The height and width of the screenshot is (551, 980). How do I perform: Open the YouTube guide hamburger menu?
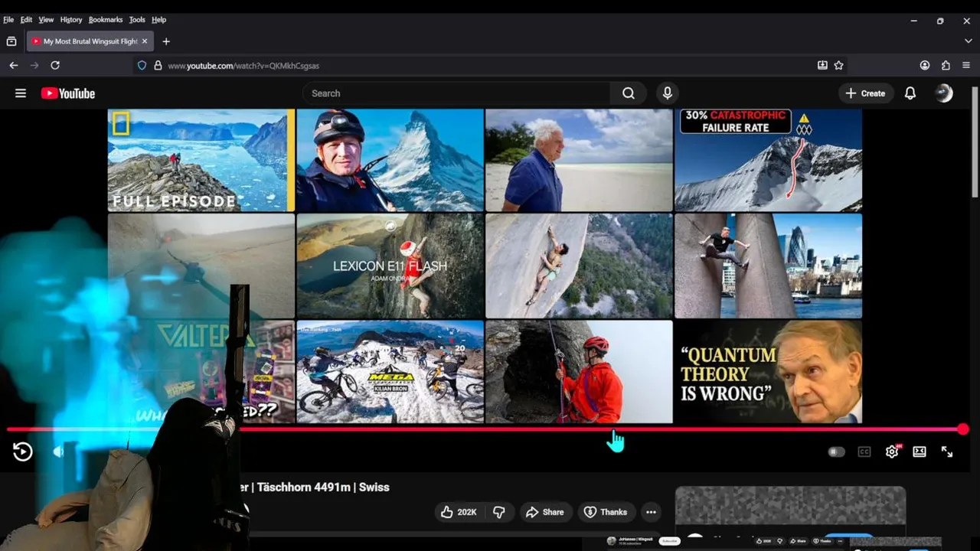[21, 93]
